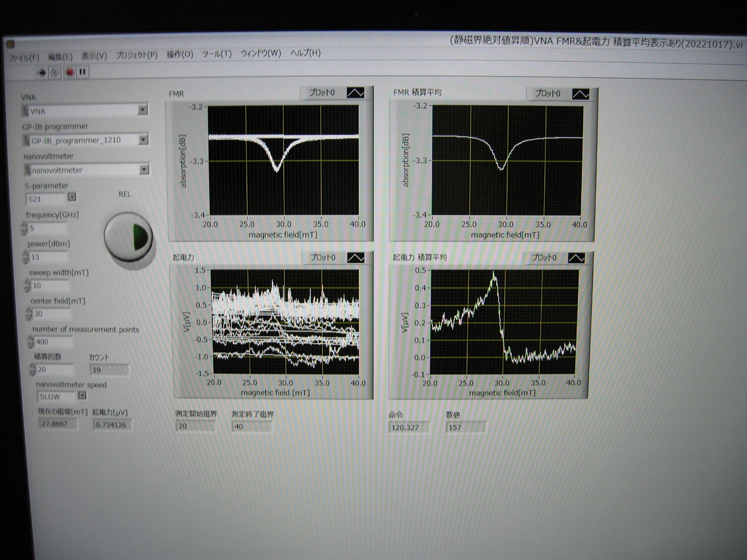Click the nanovoltmeter resource name field
The image size is (747, 560).
coord(82,170)
